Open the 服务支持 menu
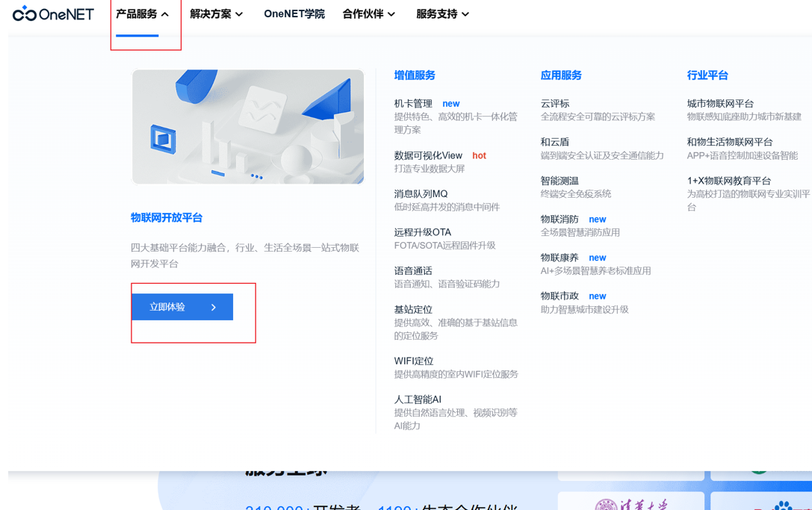 tap(436, 14)
